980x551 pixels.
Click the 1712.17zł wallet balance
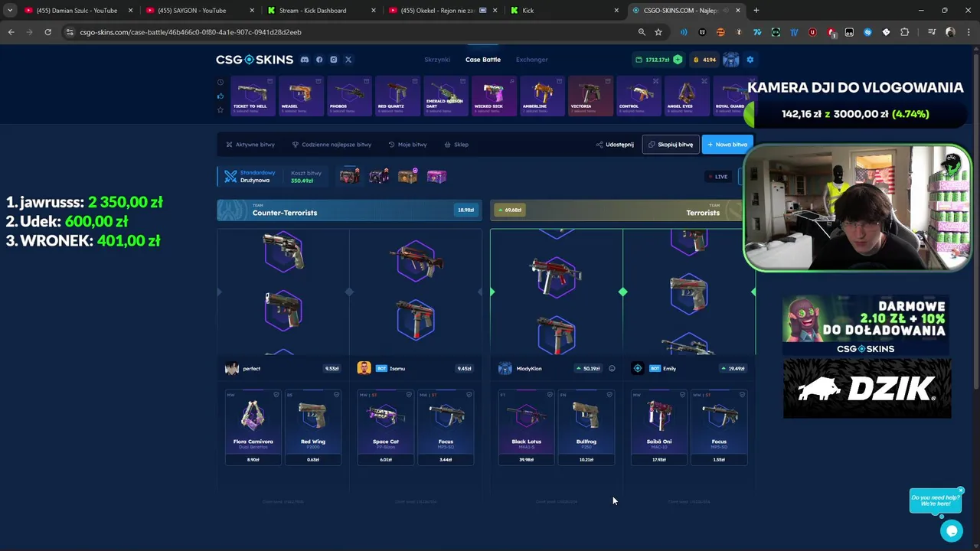pyautogui.click(x=658, y=60)
